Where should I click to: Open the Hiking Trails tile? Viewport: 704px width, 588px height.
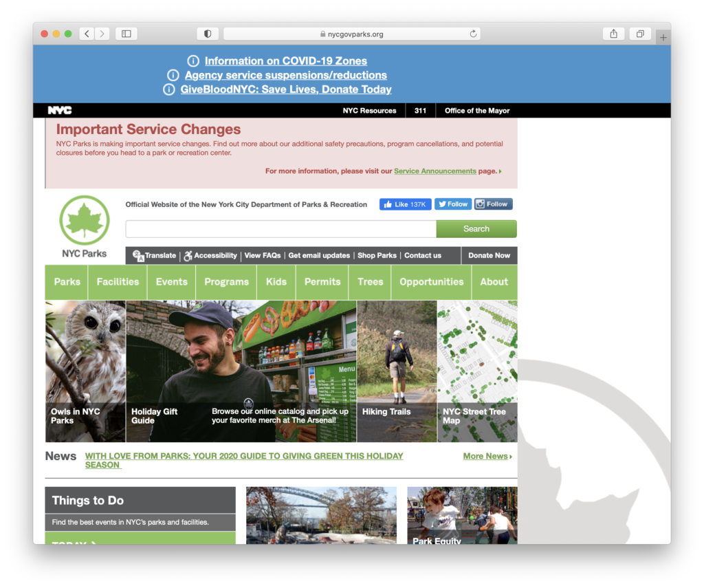[397, 371]
